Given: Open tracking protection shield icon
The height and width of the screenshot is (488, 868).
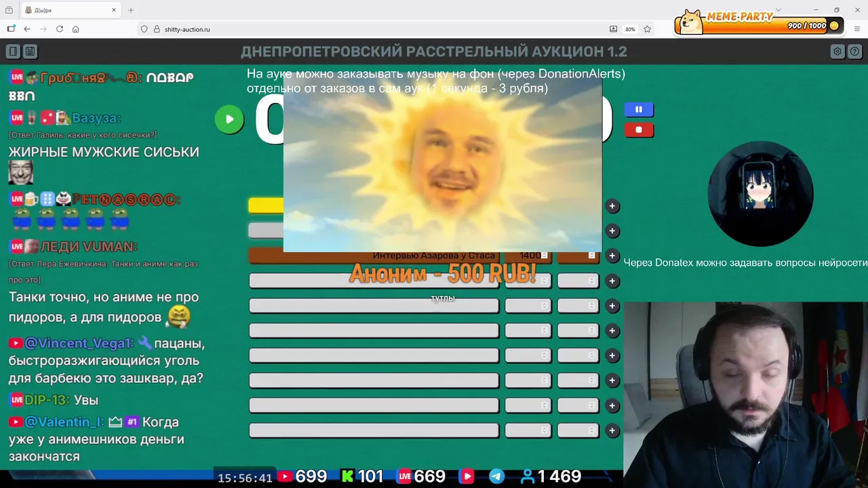Looking at the screenshot, I should (x=144, y=29).
